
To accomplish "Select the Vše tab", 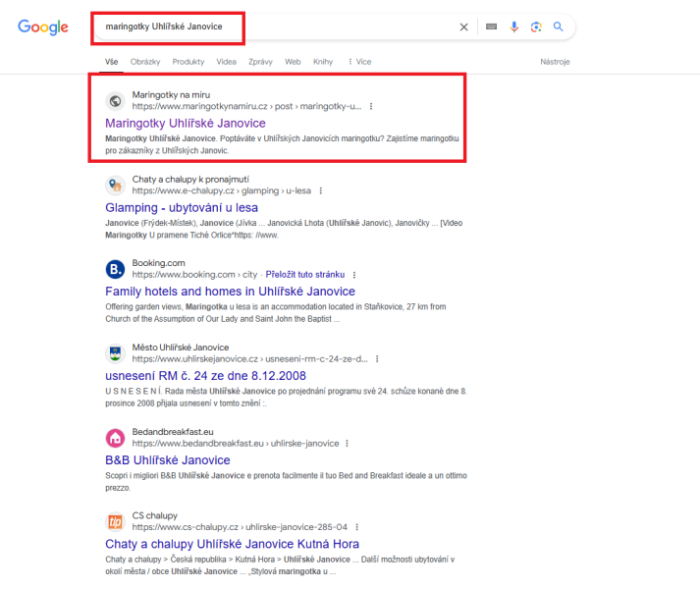I will 112,62.
